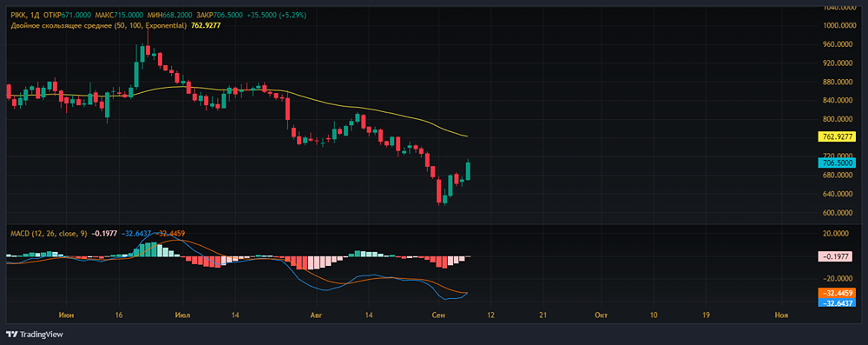Click the 16 date label on time axis
This screenshot has height=345, width=868.
click(119, 315)
